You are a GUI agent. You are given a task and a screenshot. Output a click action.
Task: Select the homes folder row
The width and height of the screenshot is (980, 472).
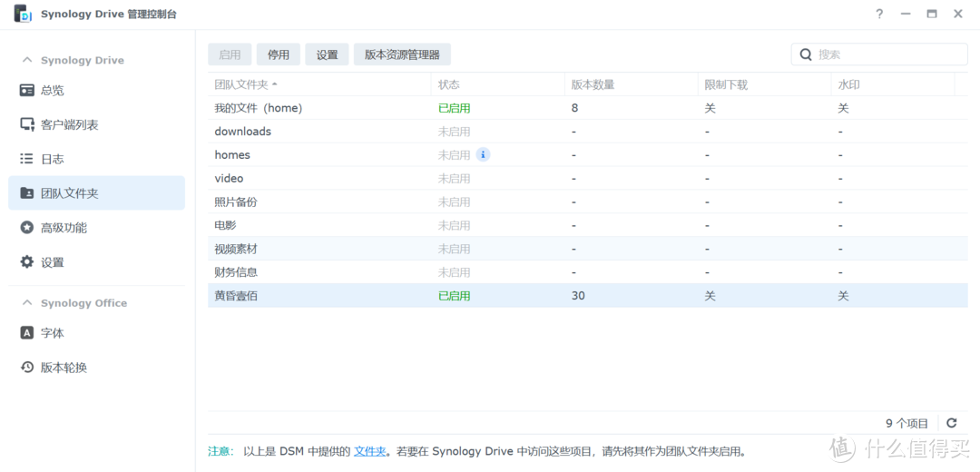[x=587, y=154]
